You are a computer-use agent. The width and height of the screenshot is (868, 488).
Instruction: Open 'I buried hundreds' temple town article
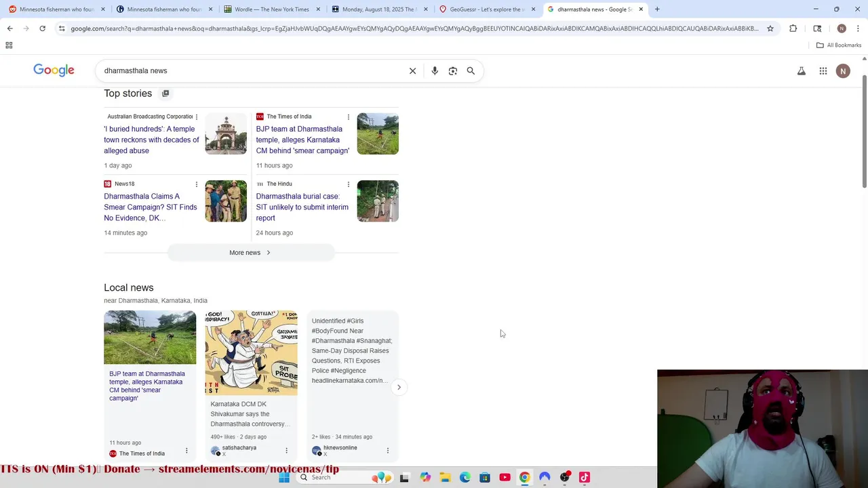[151, 140]
